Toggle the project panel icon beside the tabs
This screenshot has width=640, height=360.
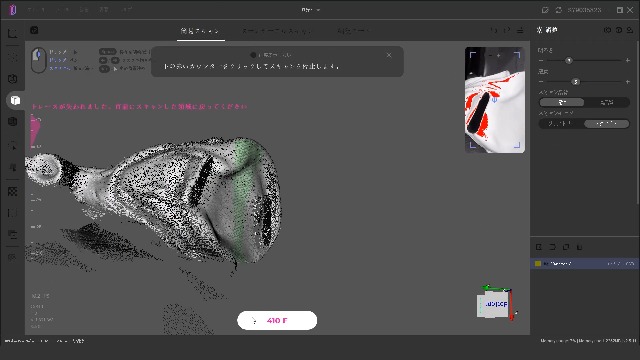(34, 30)
